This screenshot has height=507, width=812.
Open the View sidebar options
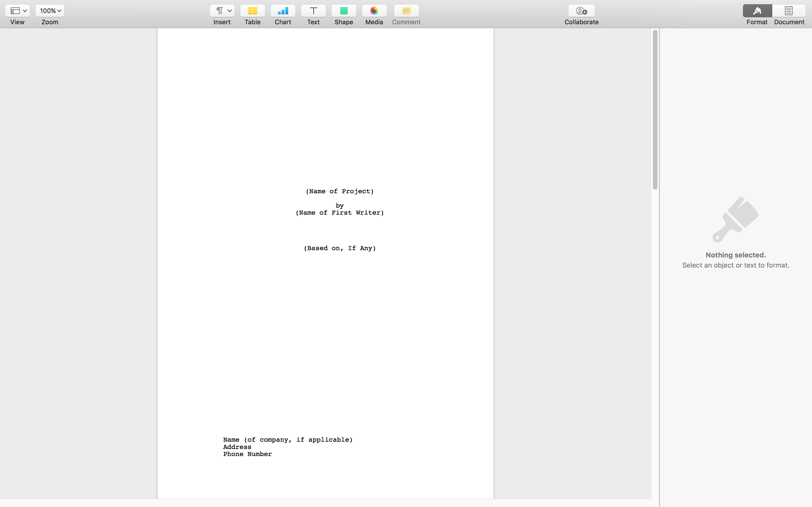[15, 11]
